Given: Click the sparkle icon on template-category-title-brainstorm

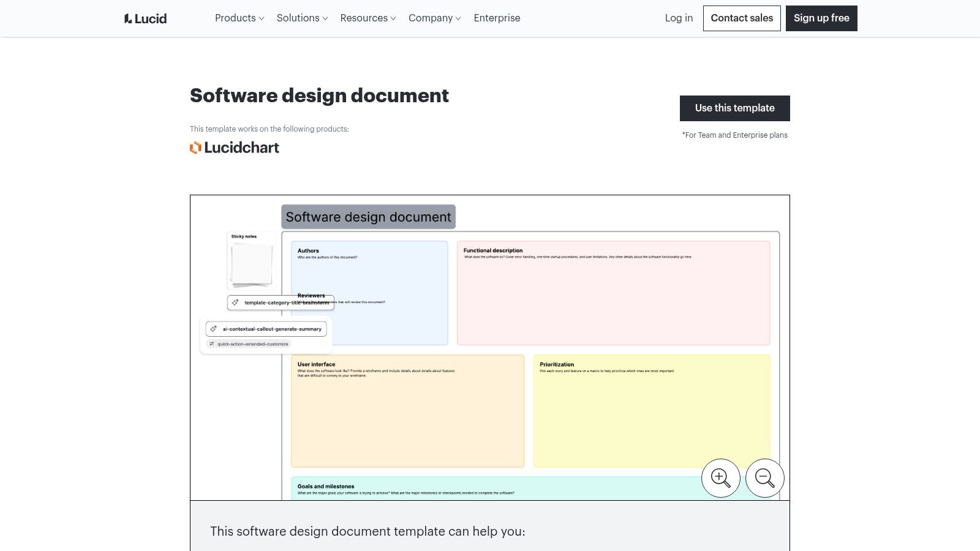Looking at the screenshot, I should coord(235,302).
